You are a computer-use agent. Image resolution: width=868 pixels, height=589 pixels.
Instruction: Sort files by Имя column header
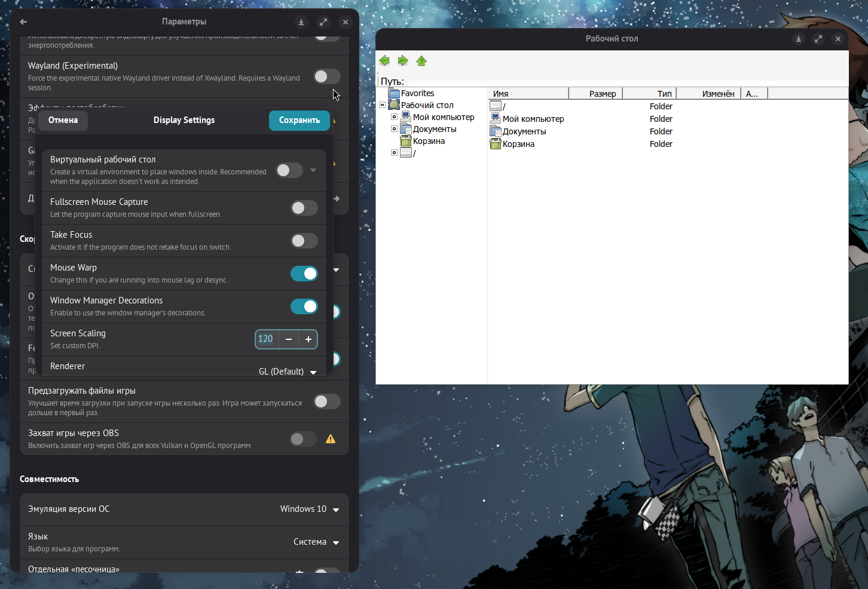[528, 94]
